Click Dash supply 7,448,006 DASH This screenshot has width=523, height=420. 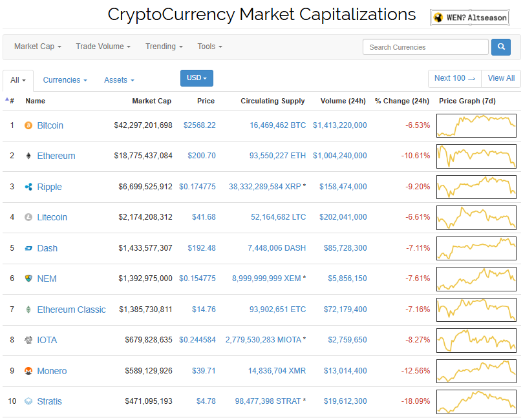[x=277, y=248]
